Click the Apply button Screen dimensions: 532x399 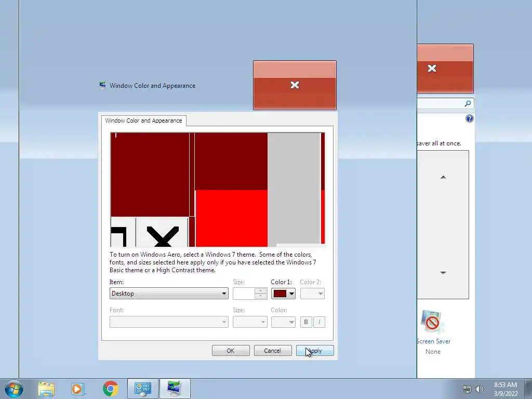coord(315,351)
